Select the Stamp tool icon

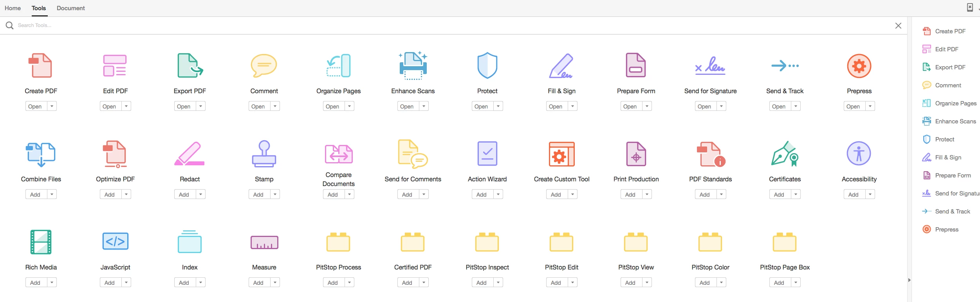point(264,154)
